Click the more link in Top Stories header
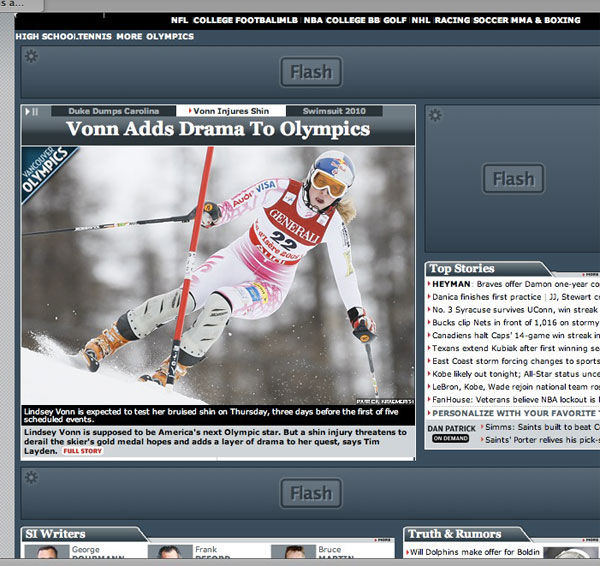This screenshot has height=566, width=600. (590, 275)
